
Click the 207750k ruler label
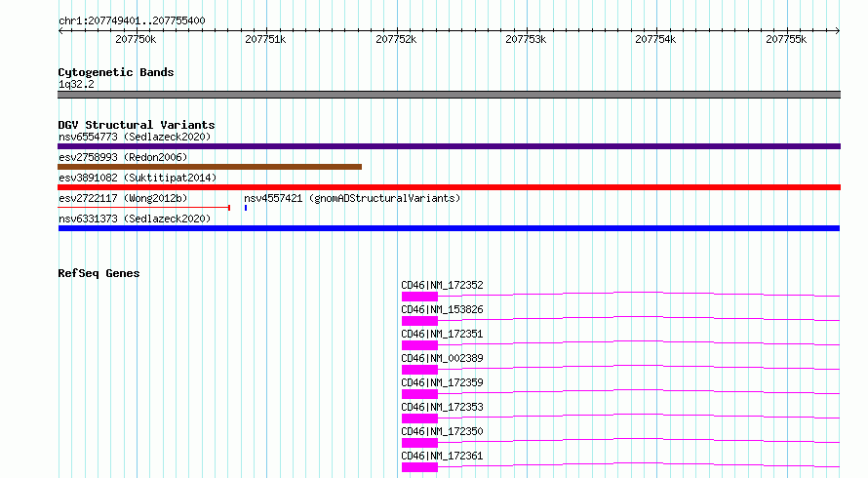(136, 39)
